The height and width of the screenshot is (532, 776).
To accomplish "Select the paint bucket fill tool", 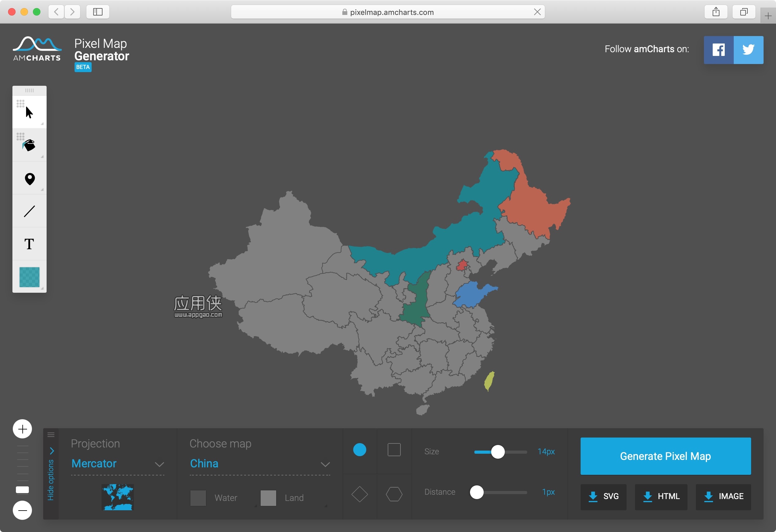I will click(x=30, y=145).
